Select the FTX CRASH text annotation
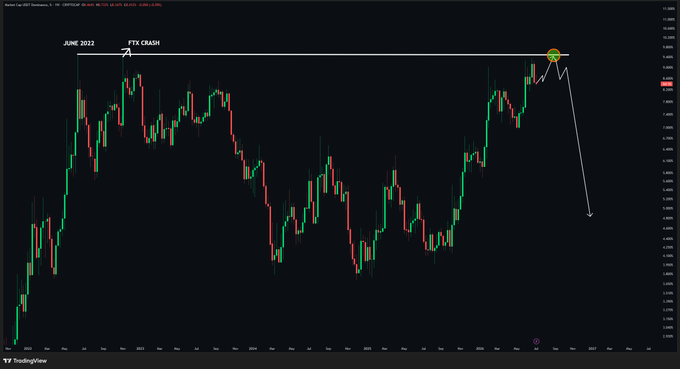This screenshot has height=369, width=680. tap(144, 43)
